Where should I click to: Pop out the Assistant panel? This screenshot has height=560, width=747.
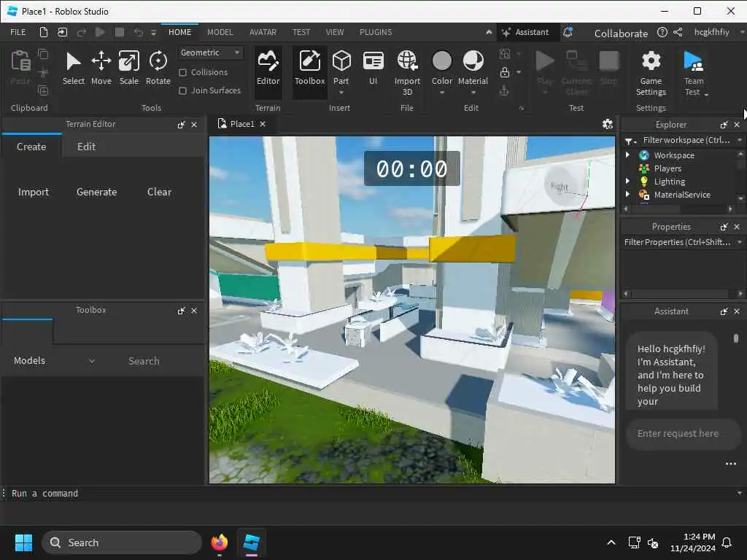click(x=724, y=311)
